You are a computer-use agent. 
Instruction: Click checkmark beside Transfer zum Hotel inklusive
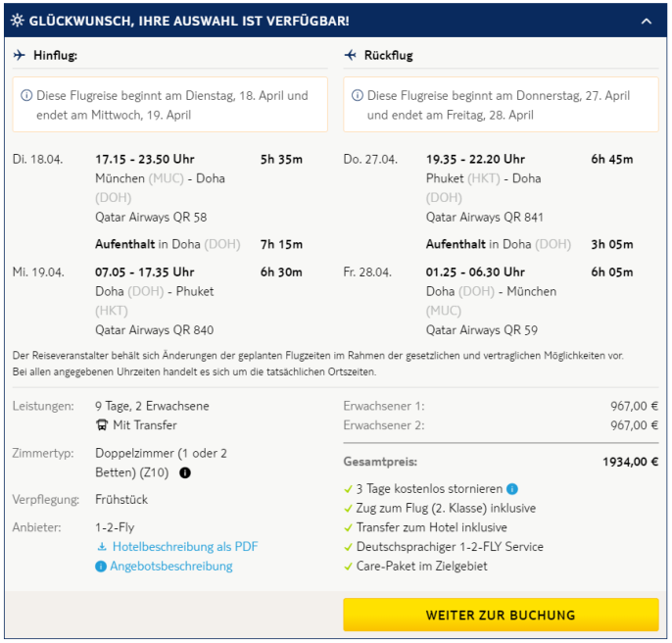click(349, 527)
